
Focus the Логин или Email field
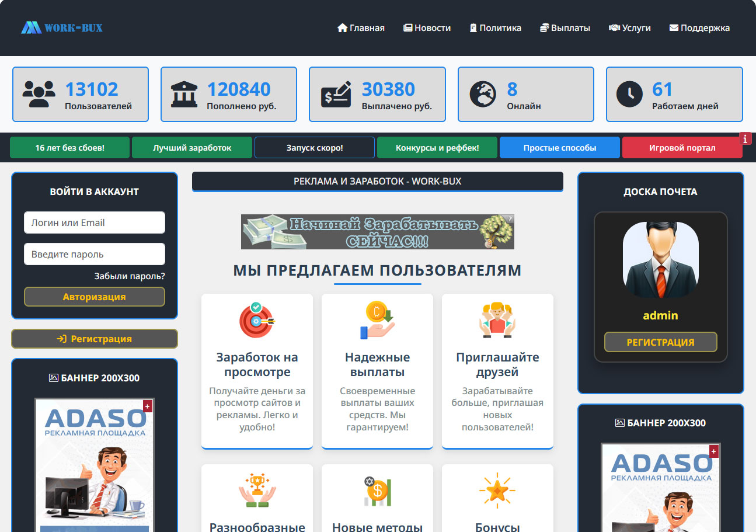pos(95,222)
